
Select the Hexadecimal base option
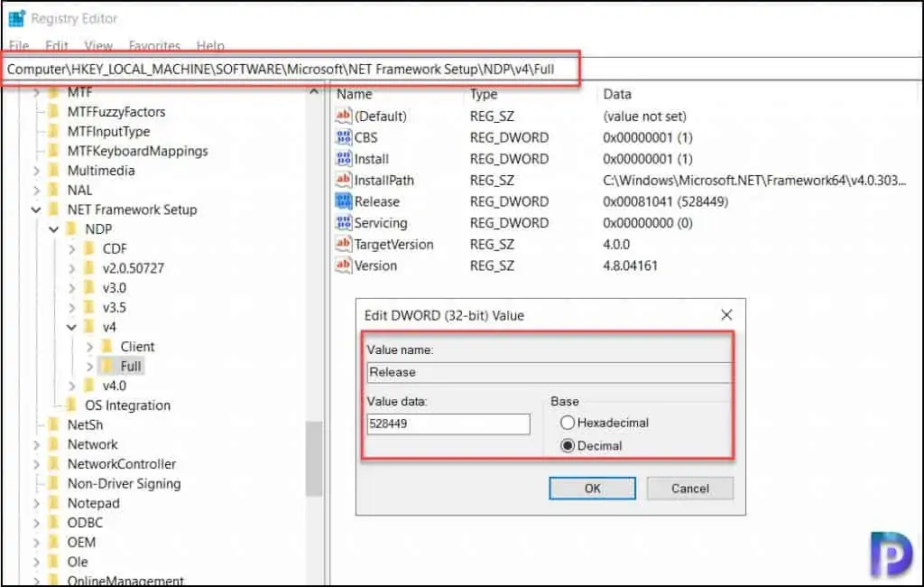(568, 423)
